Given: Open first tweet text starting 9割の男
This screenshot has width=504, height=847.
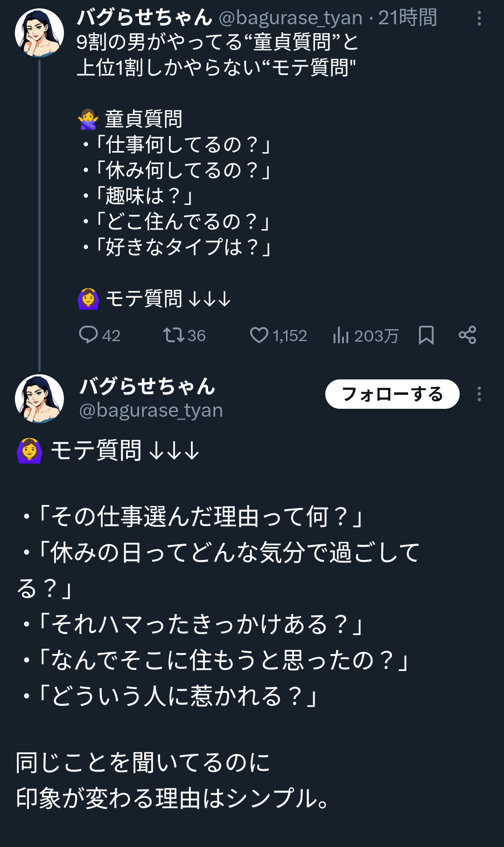Looking at the screenshot, I should click(217, 55).
